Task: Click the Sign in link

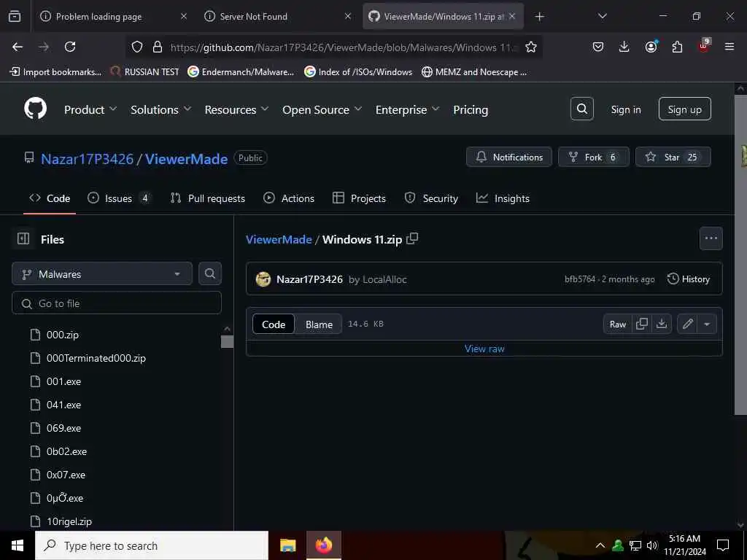Action: click(x=625, y=109)
